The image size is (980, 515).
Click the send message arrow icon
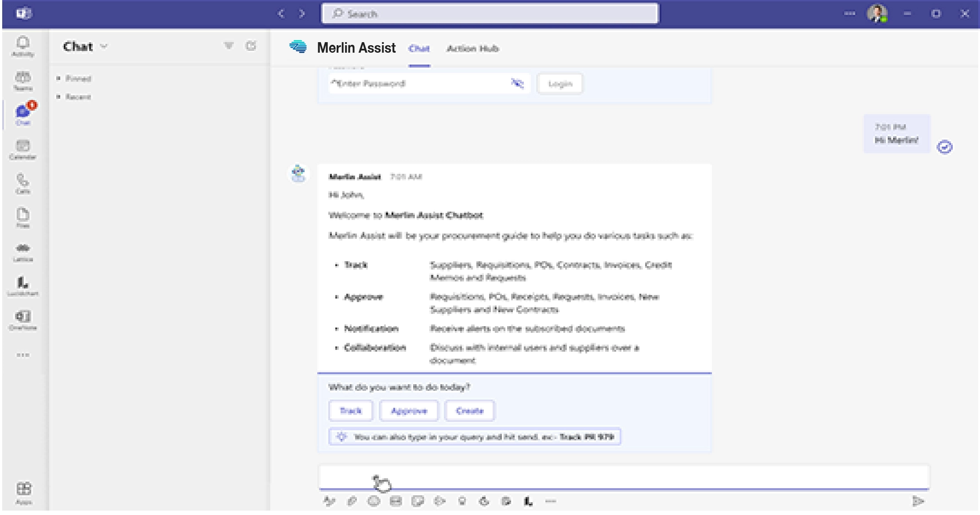pyautogui.click(x=918, y=501)
